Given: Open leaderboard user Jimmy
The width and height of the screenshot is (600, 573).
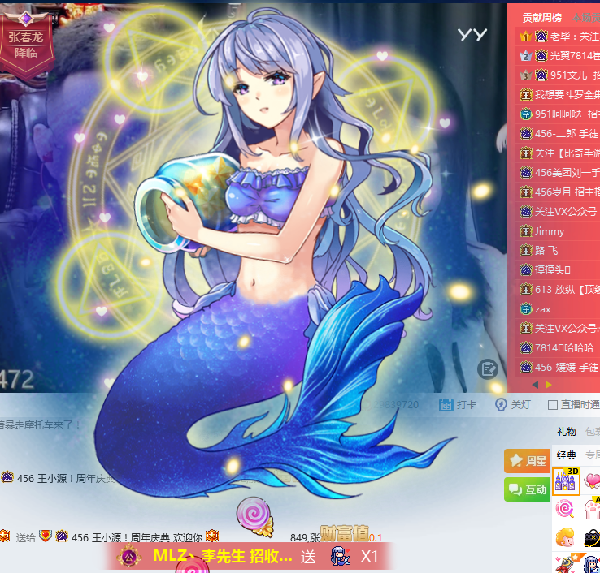Looking at the screenshot, I should pyautogui.click(x=549, y=231).
